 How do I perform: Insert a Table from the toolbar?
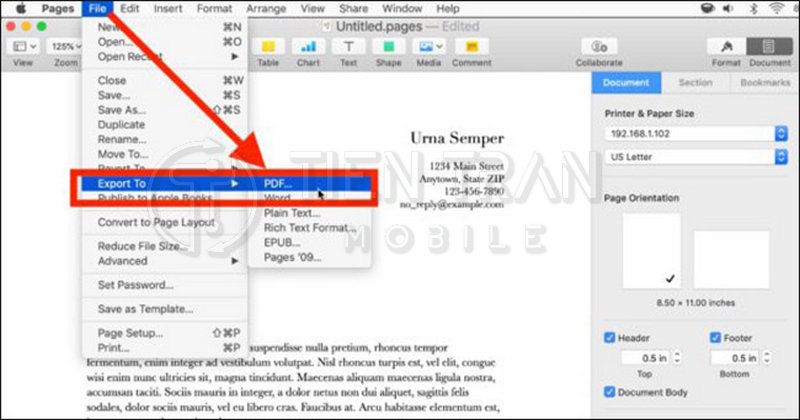click(x=268, y=47)
